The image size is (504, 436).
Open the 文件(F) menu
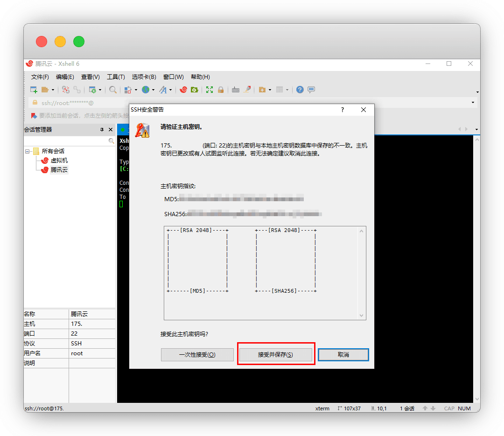(x=40, y=77)
